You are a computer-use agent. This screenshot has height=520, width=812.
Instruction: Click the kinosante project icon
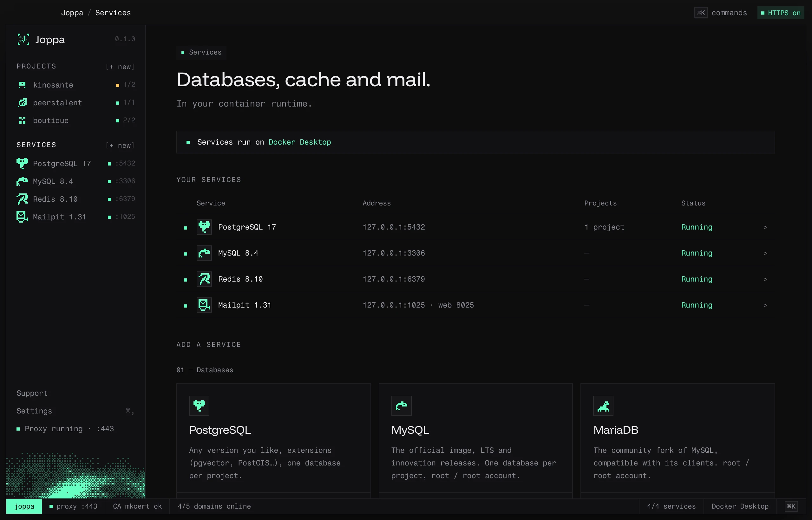22,85
